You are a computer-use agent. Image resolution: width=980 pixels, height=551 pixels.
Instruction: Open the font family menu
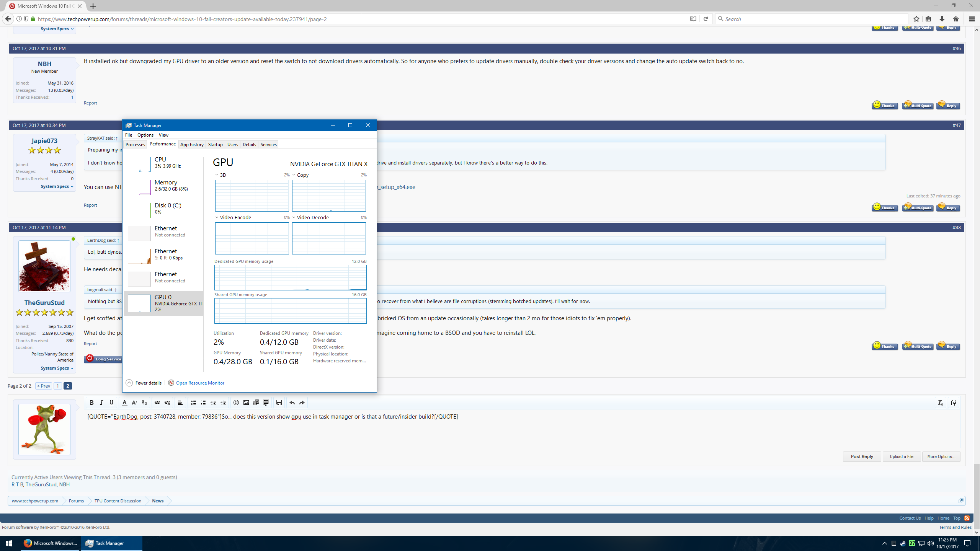click(x=144, y=403)
